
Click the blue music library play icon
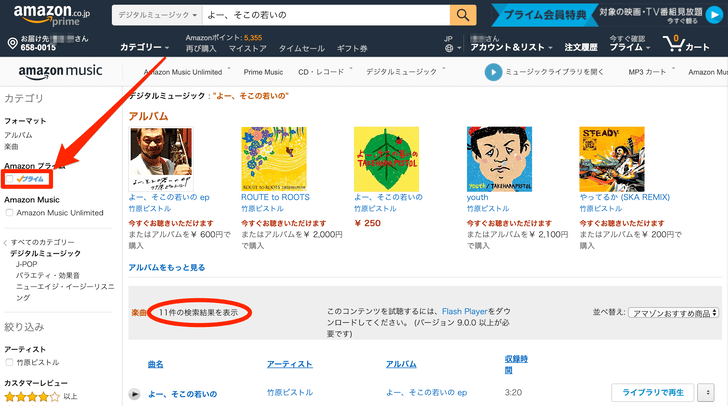click(x=493, y=72)
